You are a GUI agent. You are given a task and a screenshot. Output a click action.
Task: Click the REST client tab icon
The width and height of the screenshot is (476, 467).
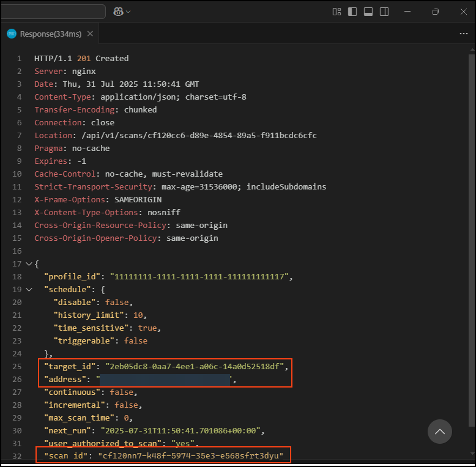pyautogui.click(x=12, y=34)
